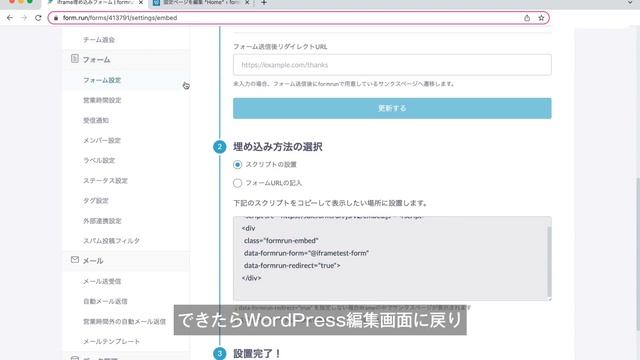The height and width of the screenshot is (360, 640).
Task: Open 外部連携設定 in the sidebar
Action: pyautogui.click(x=102, y=221)
